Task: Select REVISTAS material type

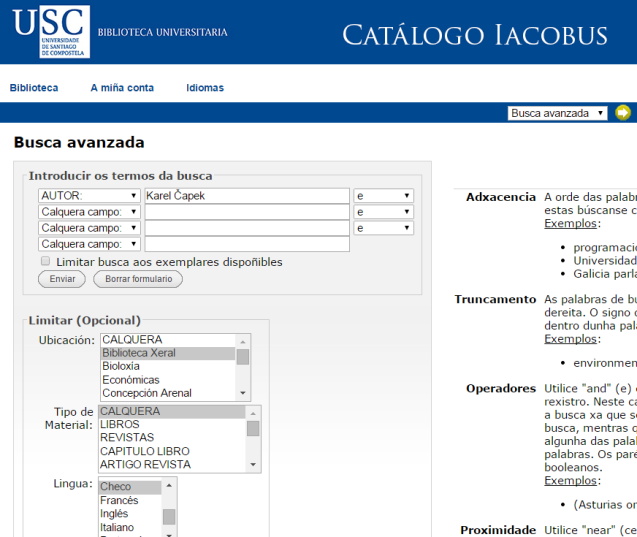Action: click(172, 438)
